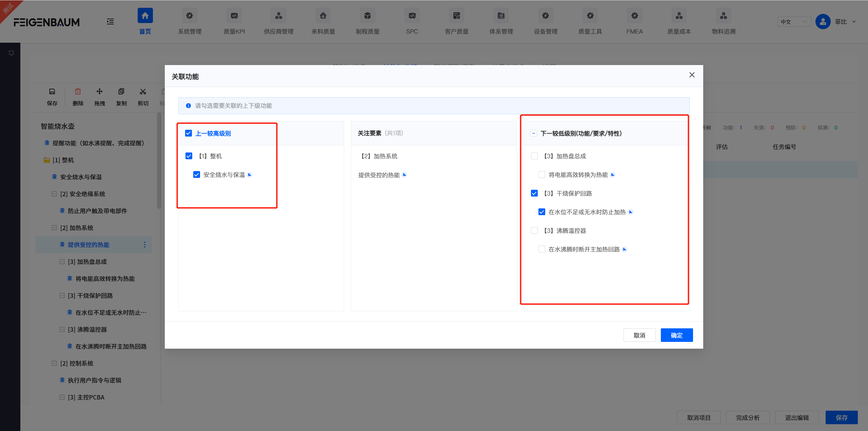Switch to the 首页 tab
The width and height of the screenshot is (868, 431).
[x=145, y=21]
